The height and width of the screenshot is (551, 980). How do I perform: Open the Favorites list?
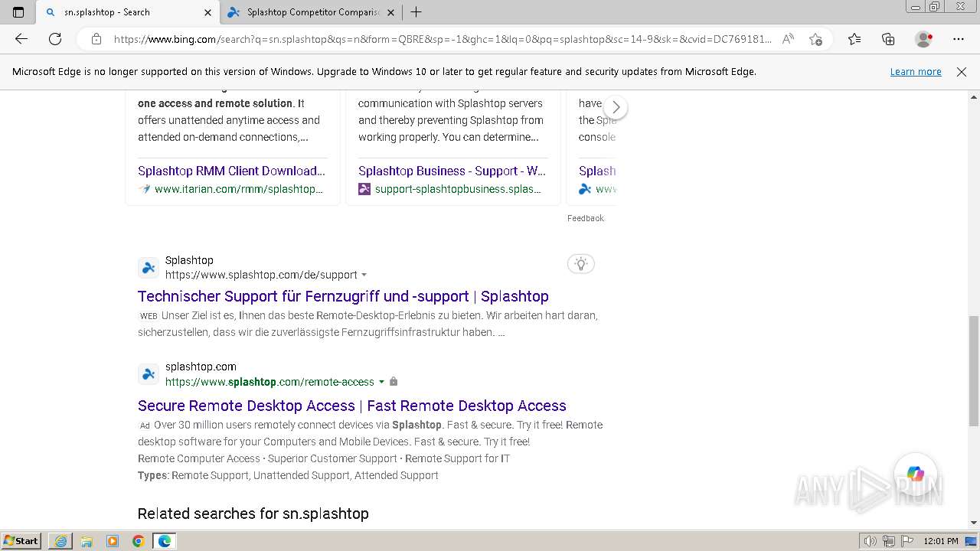pyautogui.click(x=854, y=39)
